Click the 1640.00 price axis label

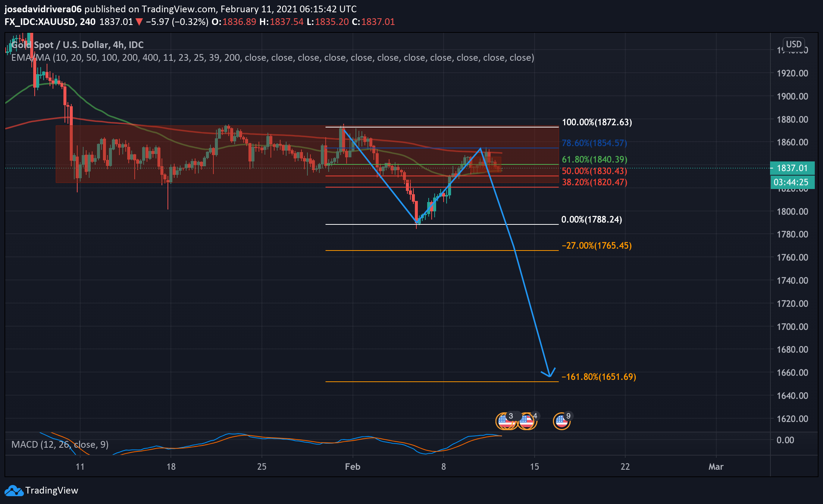point(792,396)
